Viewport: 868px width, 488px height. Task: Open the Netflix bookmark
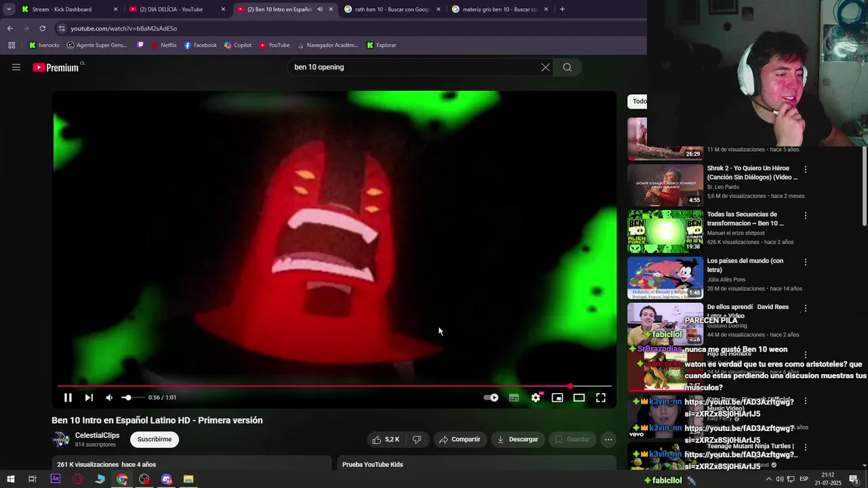point(163,45)
